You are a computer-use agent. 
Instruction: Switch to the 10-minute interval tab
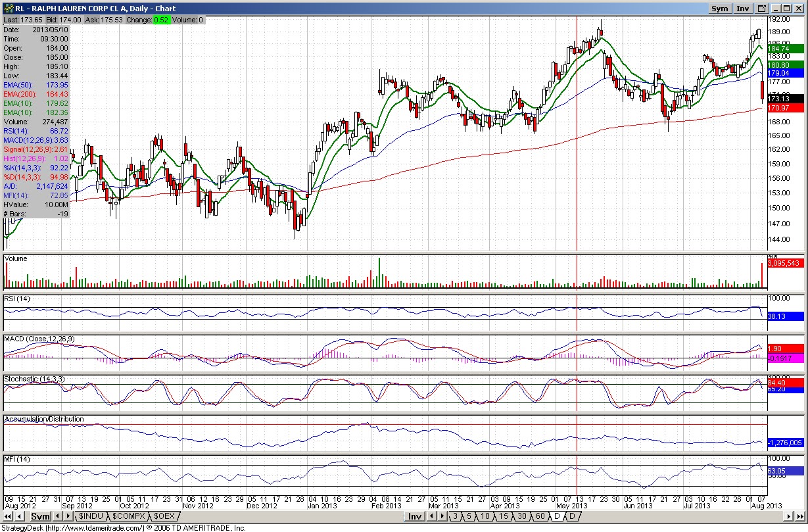(x=486, y=516)
